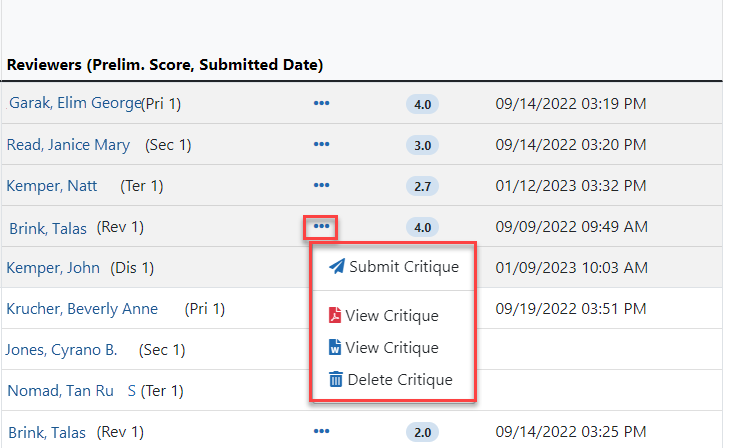Select View Critique with PDF icon

(384, 316)
